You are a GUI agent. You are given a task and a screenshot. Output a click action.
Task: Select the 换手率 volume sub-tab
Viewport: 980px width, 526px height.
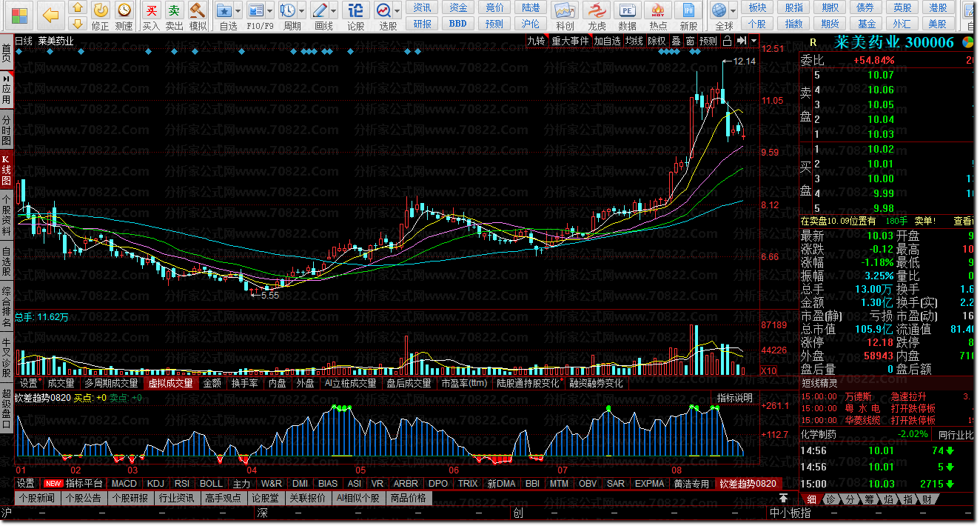pyautogui.click(x=245, y=384)
